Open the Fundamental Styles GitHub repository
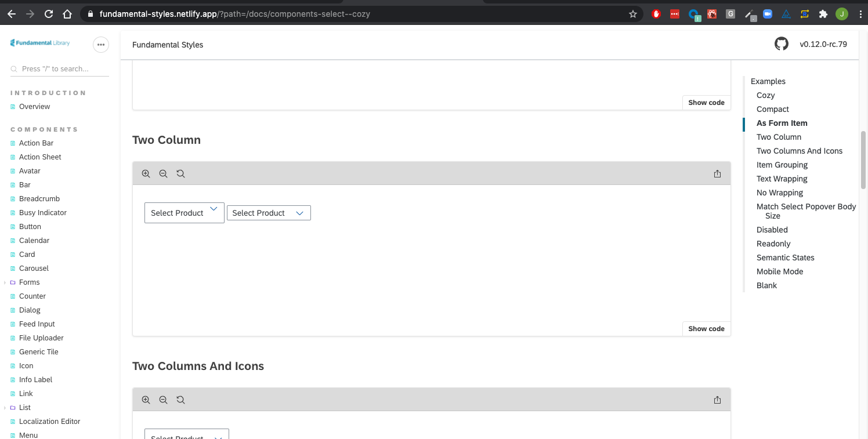Image resolution: width=868 pixels, height=439 pixels. coord(781,43)
